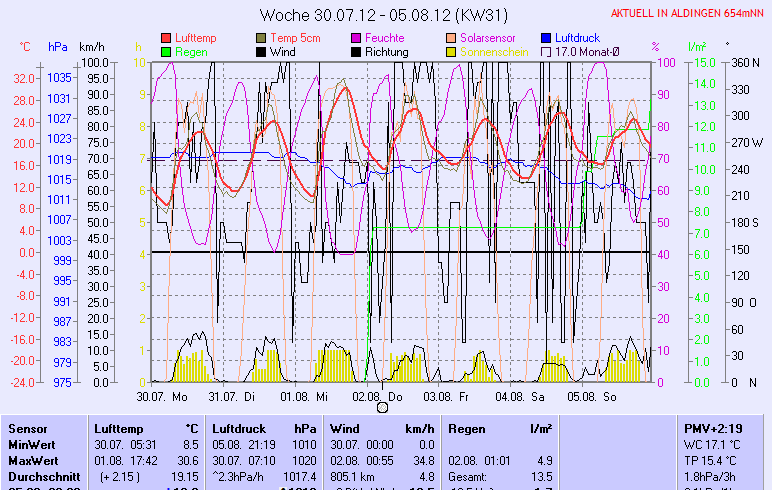Select the magenta Feuchte legend swatch
The height and width of the screenshot is (490, 772).
(356, 38)
